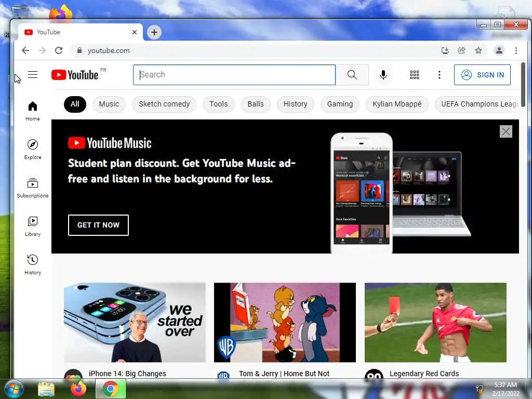The image size is (532, 399).
Task: Select the History filter chip
Action: click(296, 104)
